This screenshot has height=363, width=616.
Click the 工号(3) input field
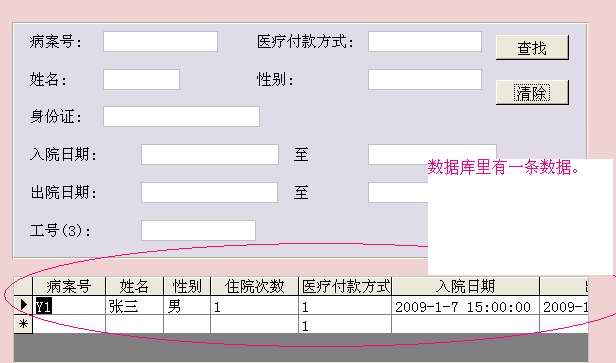point(198,230)
